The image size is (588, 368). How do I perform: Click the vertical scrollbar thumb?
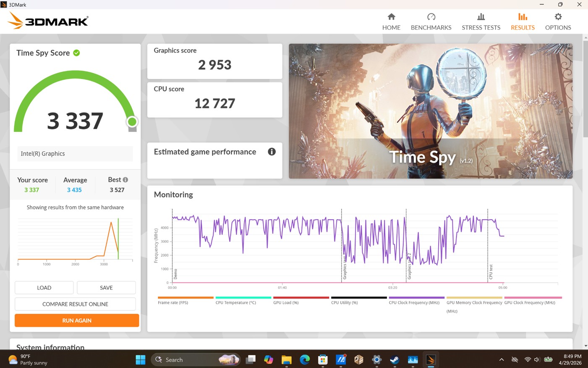(585, 88)
